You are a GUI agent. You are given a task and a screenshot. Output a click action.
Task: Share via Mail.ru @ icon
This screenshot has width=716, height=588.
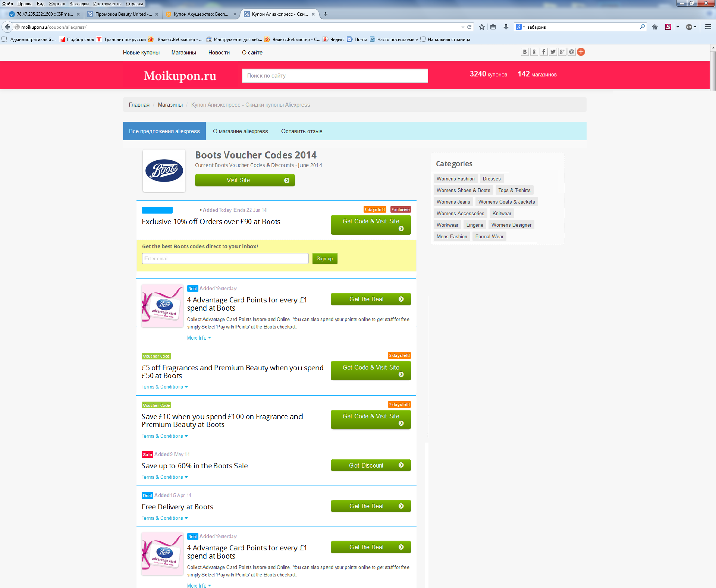tap(571, 52)
